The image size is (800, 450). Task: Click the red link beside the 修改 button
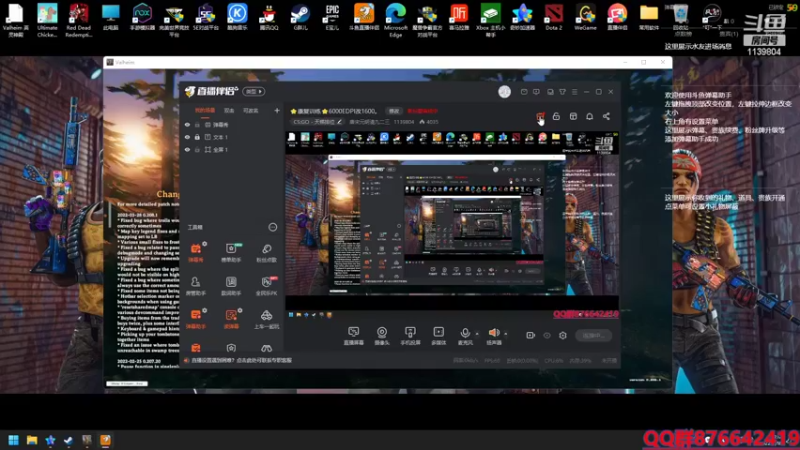422,111
